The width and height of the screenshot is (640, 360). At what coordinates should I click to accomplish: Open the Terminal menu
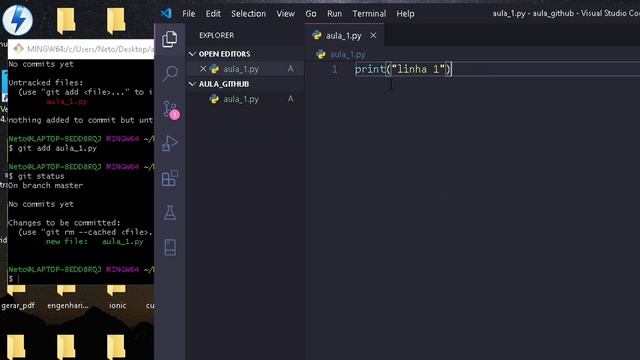click(369, 13)
